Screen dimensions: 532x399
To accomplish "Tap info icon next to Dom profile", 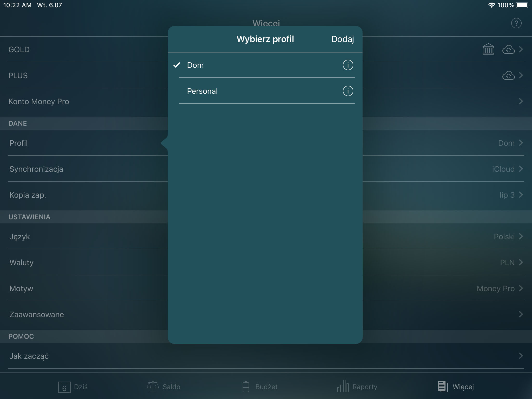I will pyautogui.click(x=348, y=65).
